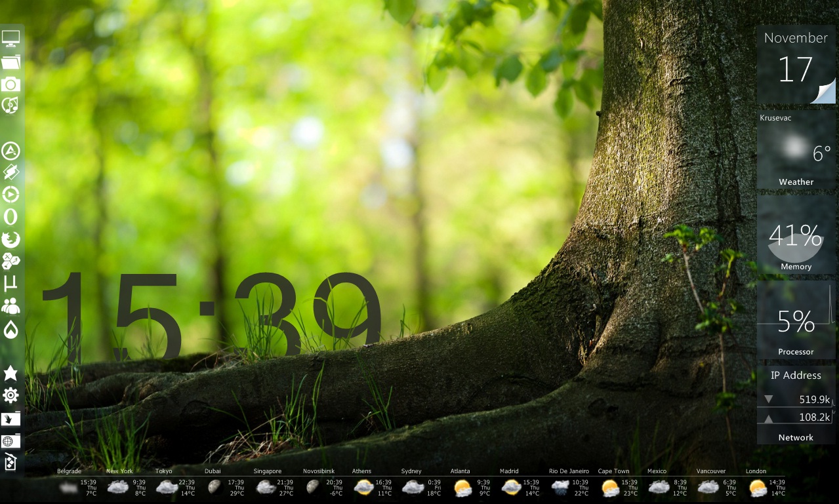This screenshot has height=504, width=839.
Task: Click the download speed 519.9k row
Action: coord(796,399)
